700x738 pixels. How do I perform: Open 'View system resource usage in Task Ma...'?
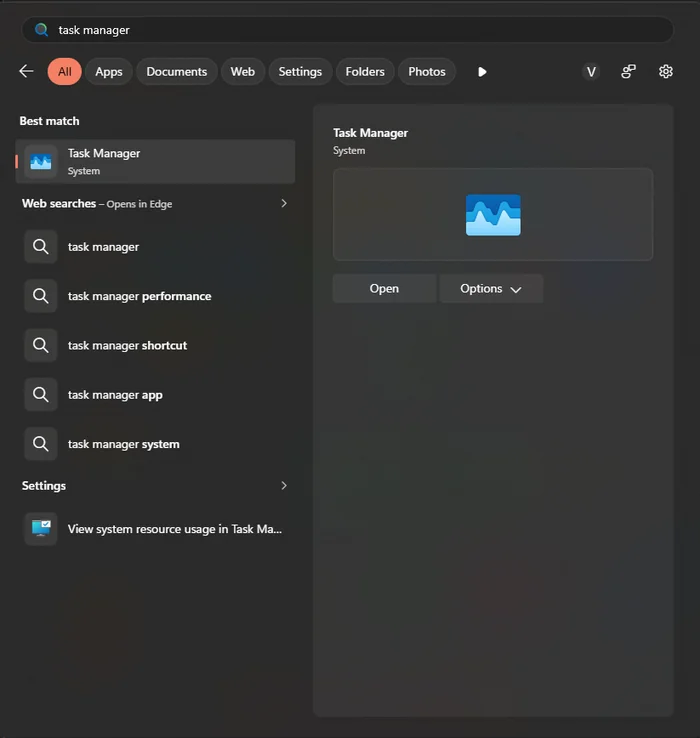[x=155, y=529]
